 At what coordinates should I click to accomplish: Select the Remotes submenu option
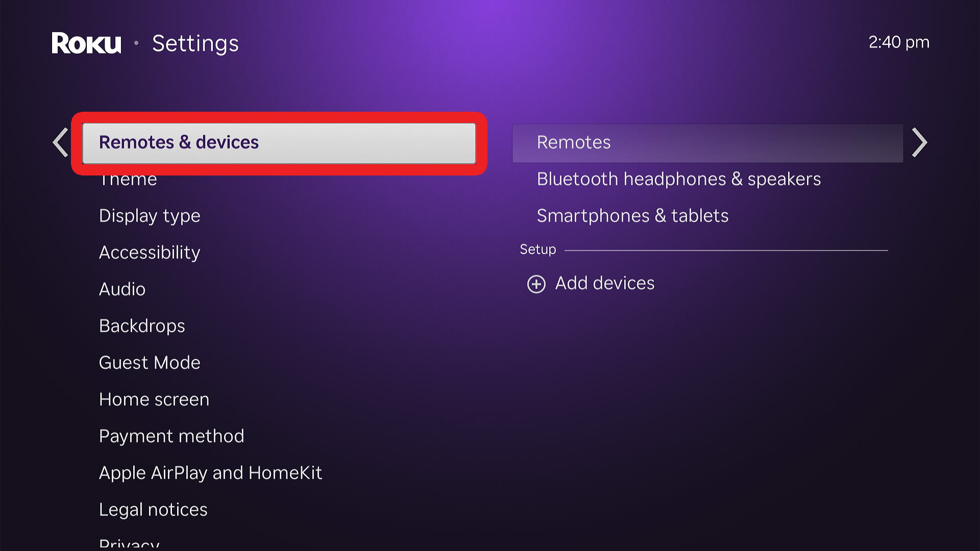[707, 143]
